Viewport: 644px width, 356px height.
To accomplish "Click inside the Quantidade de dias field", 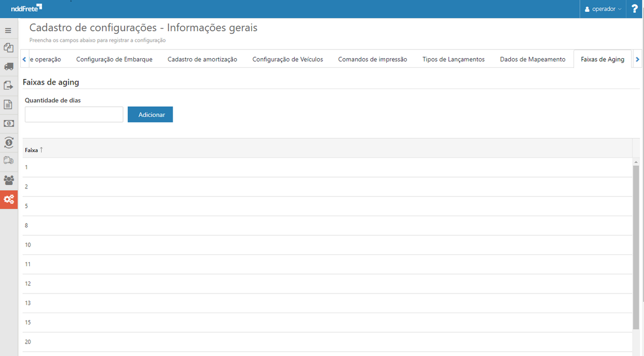I will coord(73,114).
